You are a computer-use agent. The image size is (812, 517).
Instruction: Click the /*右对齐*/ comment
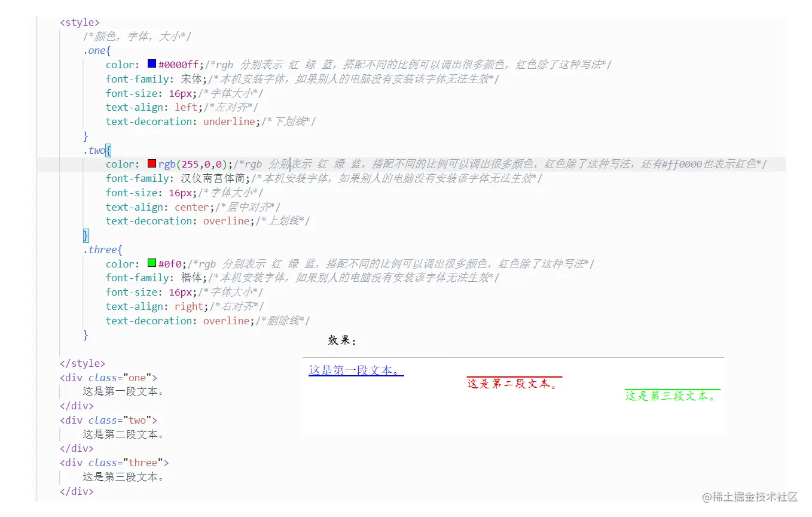coord(237,306)
